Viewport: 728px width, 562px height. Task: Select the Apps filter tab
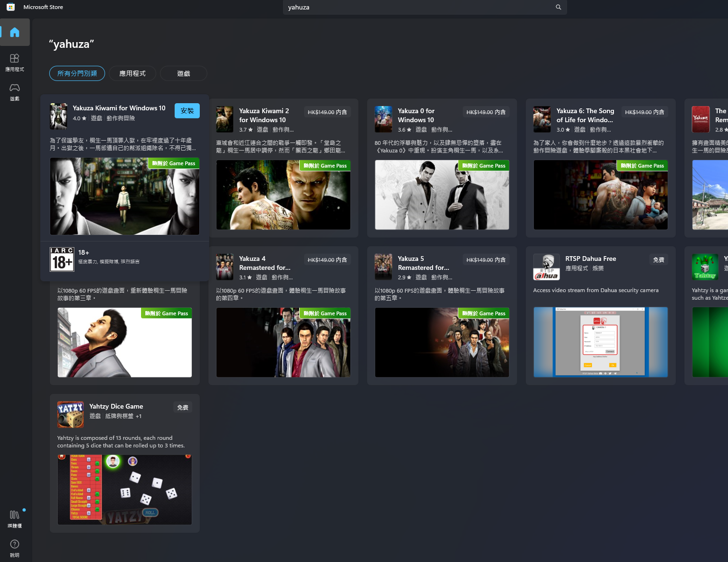click(x=133, y=73)
